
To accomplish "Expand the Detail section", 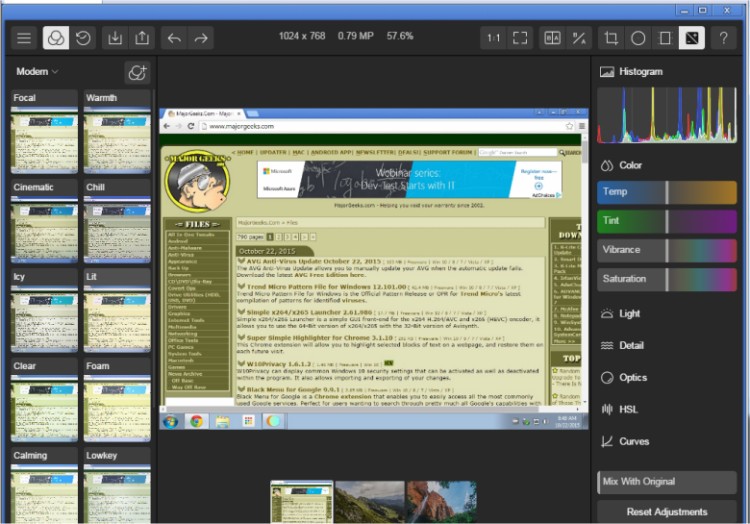I will (622, 346).
